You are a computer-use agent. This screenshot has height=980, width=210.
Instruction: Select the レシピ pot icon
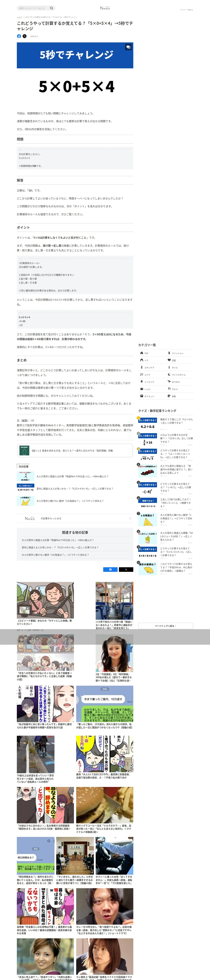tap(141, 389)
